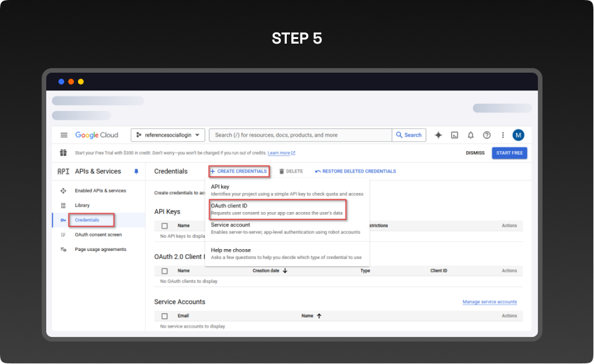Click the Start Free button

click(x=509, y=153)
